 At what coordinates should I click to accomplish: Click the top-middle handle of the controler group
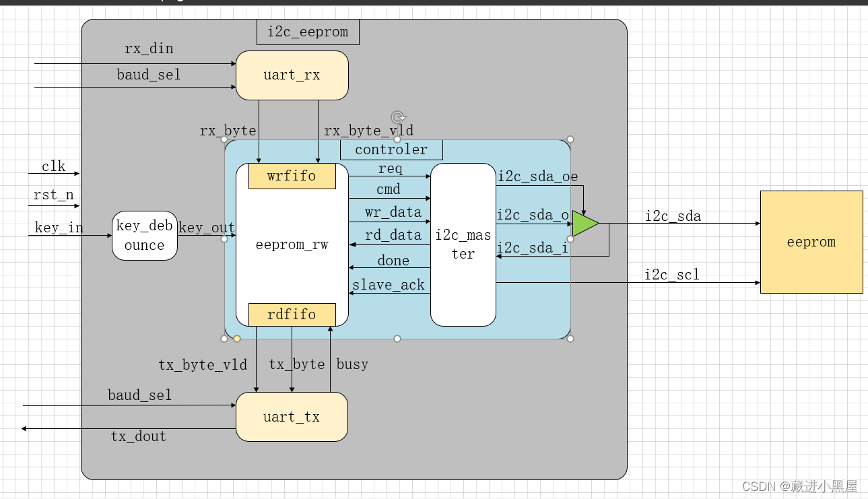pyautogui.click(x=397, y=139)
